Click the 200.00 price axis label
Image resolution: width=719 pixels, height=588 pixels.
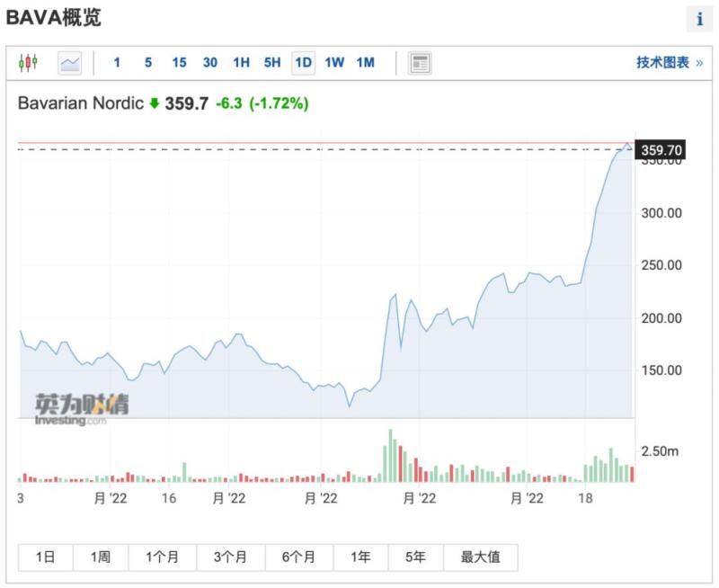(x=661, y=318)
